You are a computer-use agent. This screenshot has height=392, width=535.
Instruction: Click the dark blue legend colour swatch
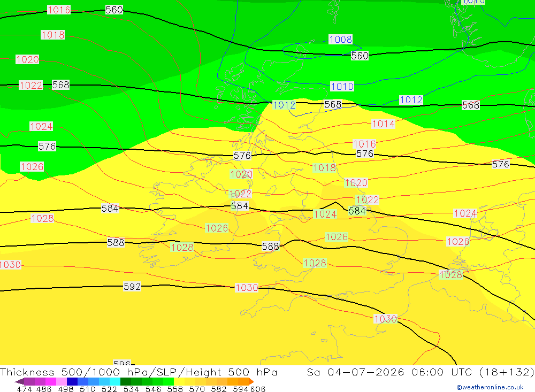click(x=72, y=381)
